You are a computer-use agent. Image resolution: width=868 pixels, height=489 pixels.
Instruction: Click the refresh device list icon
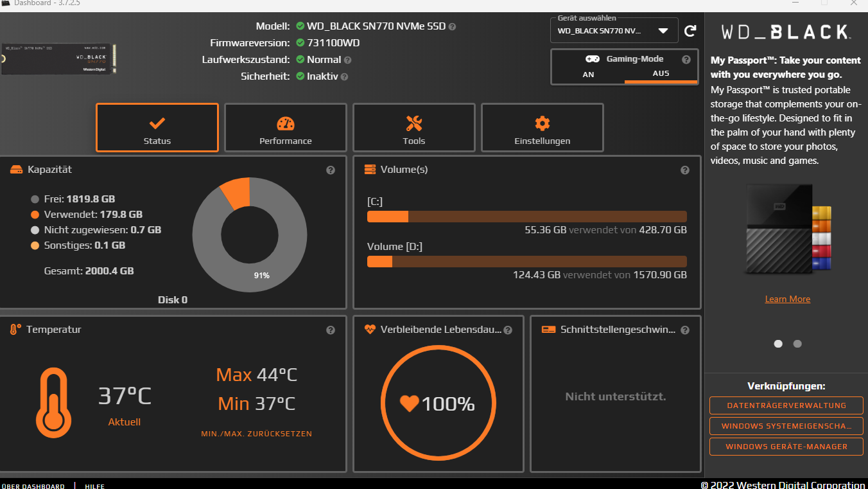coord(690,31)
